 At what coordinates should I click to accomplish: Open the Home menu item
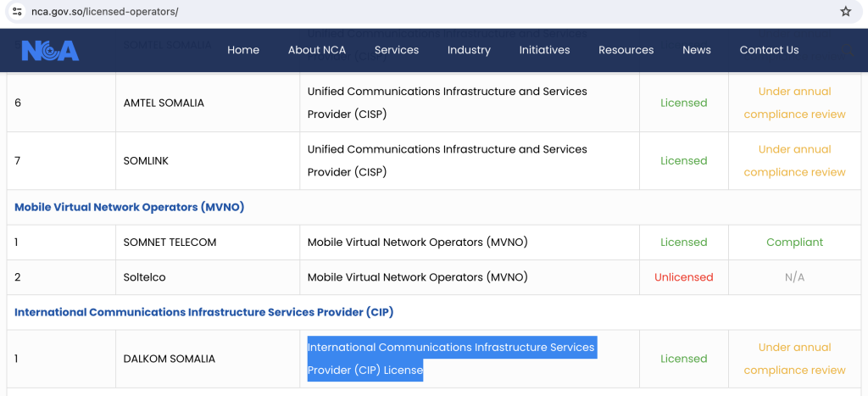[x=243, y=50]
